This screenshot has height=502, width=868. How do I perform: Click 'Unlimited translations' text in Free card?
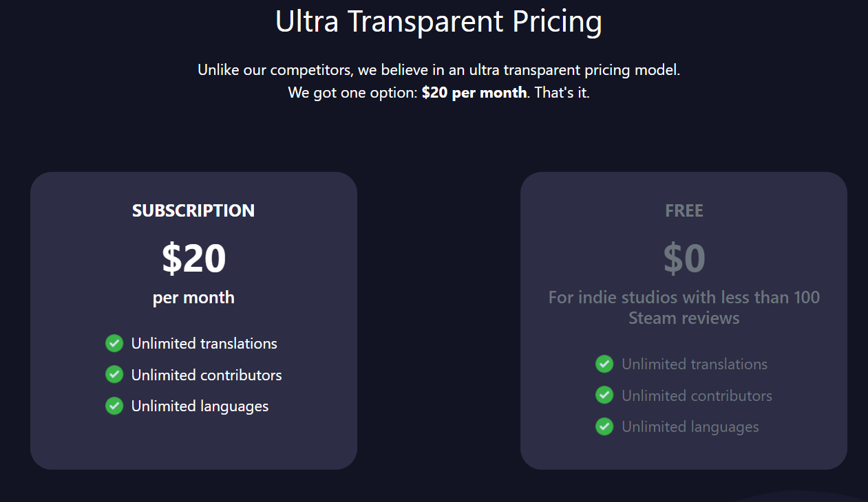[695, 364]
